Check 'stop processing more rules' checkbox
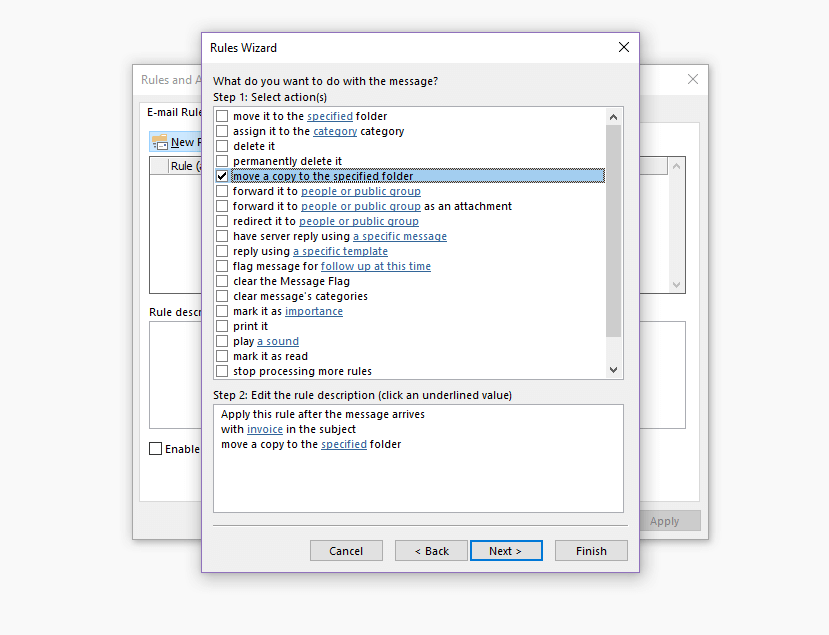Viewport: 829px width, 635px height. [222, 371]
